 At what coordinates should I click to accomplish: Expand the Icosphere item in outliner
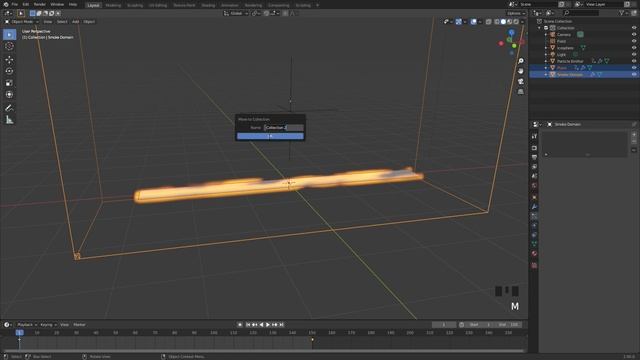point(546,48)
